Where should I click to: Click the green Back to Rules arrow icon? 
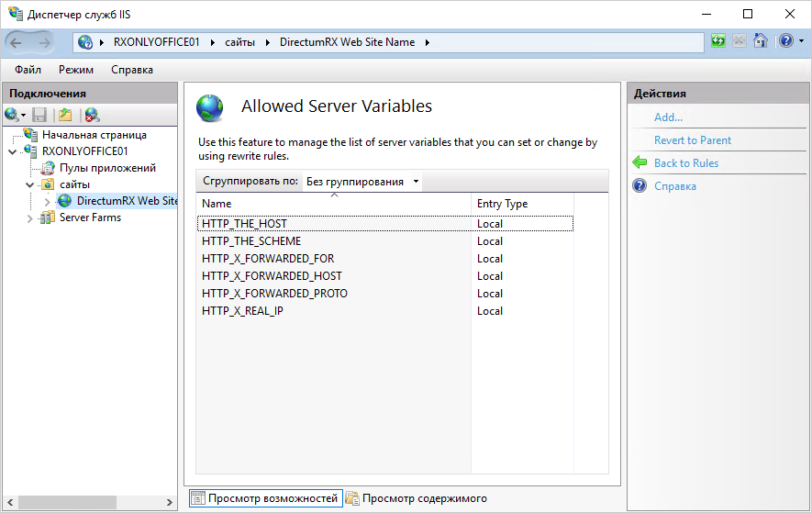tap(640, 162)
